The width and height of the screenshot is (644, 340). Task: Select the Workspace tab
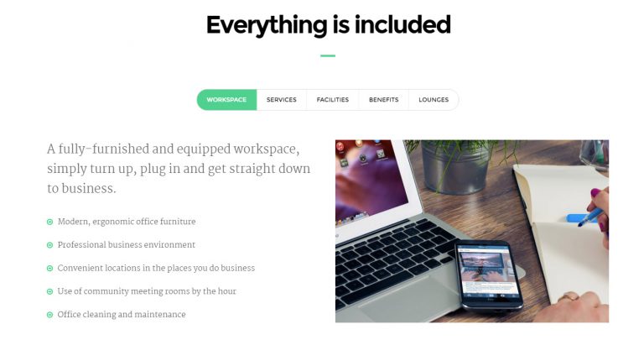pos(226,100)
